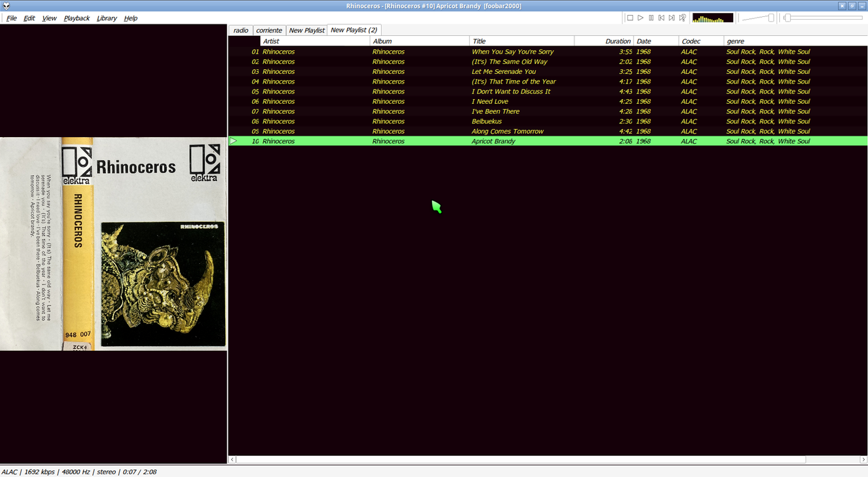Open the Help menu
The width and height of the screenshot is (868, 477).
(130, 18)
